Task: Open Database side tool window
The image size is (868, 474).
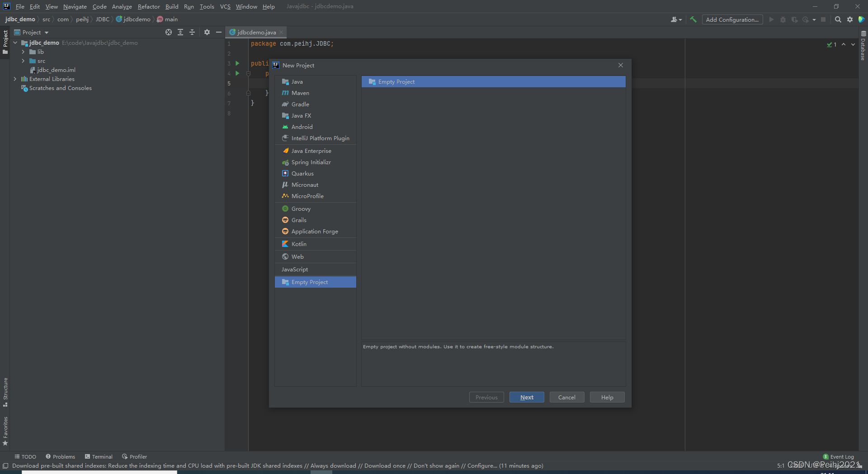Action: (863, 45)
